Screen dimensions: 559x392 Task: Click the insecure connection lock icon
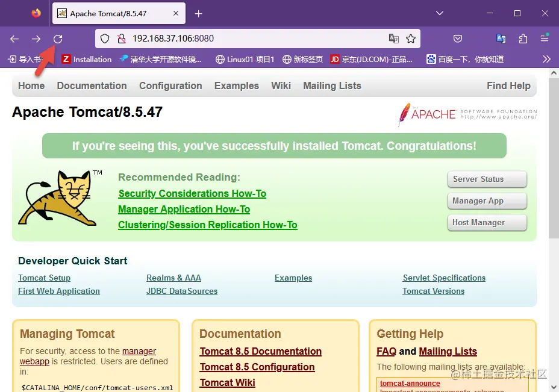coord(122,39)
